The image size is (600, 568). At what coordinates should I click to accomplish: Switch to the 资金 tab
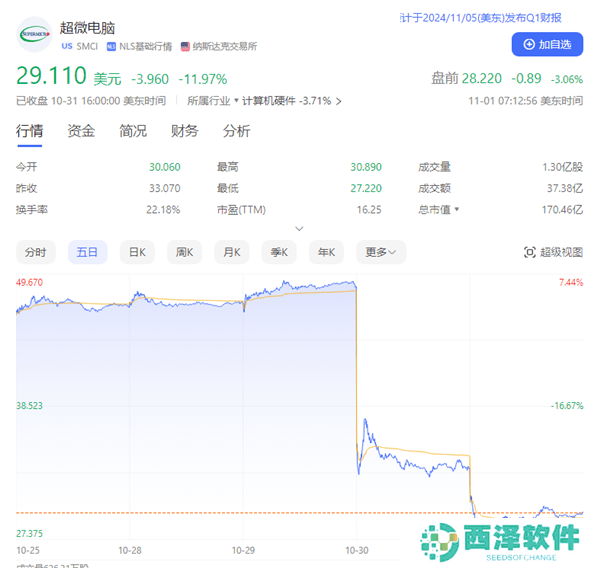pos(81,131)
